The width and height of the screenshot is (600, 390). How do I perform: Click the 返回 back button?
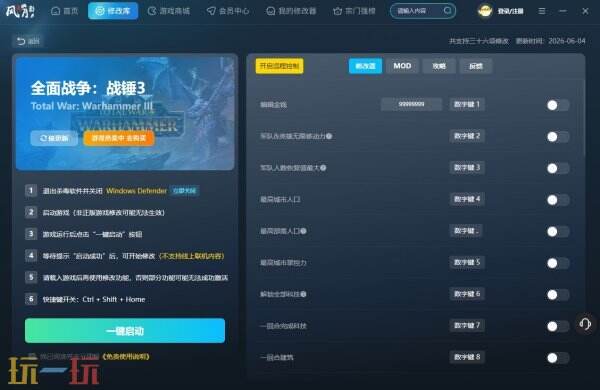click(x=28, y=41)
